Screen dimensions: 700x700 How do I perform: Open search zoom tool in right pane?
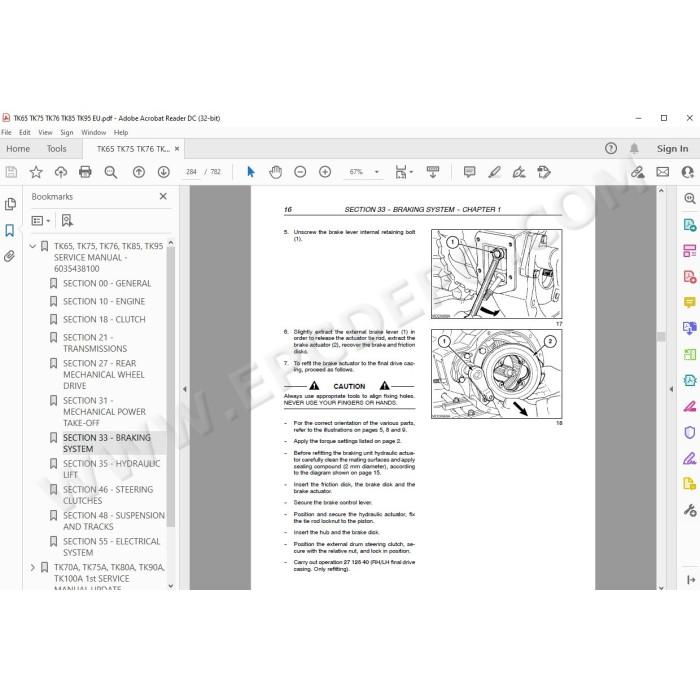(x=690, y=199)
